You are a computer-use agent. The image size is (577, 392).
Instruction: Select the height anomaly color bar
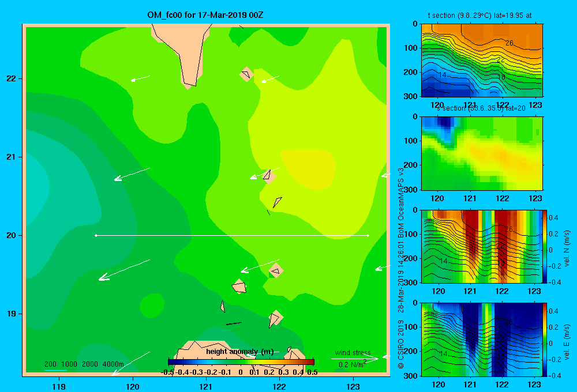[241, 362]
